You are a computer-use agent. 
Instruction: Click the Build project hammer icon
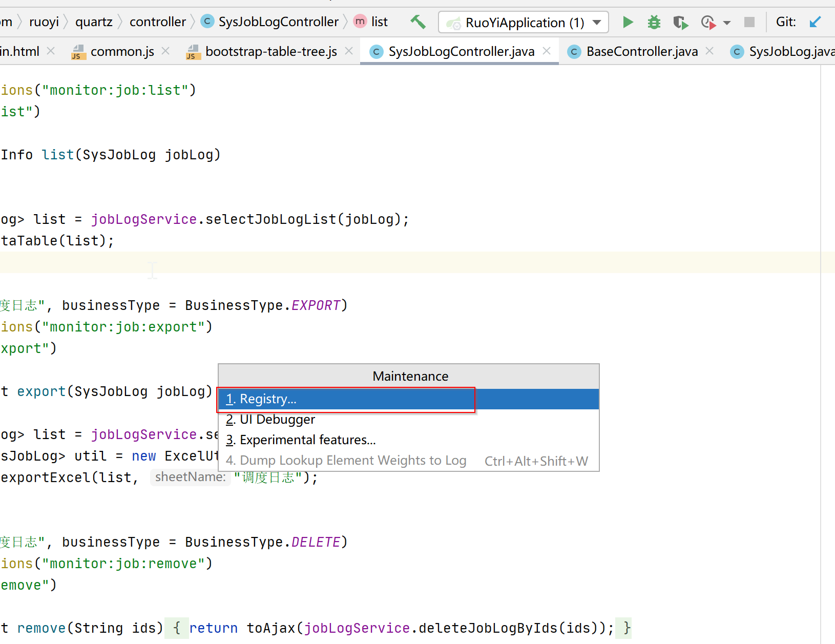click(x=418, y=22)
